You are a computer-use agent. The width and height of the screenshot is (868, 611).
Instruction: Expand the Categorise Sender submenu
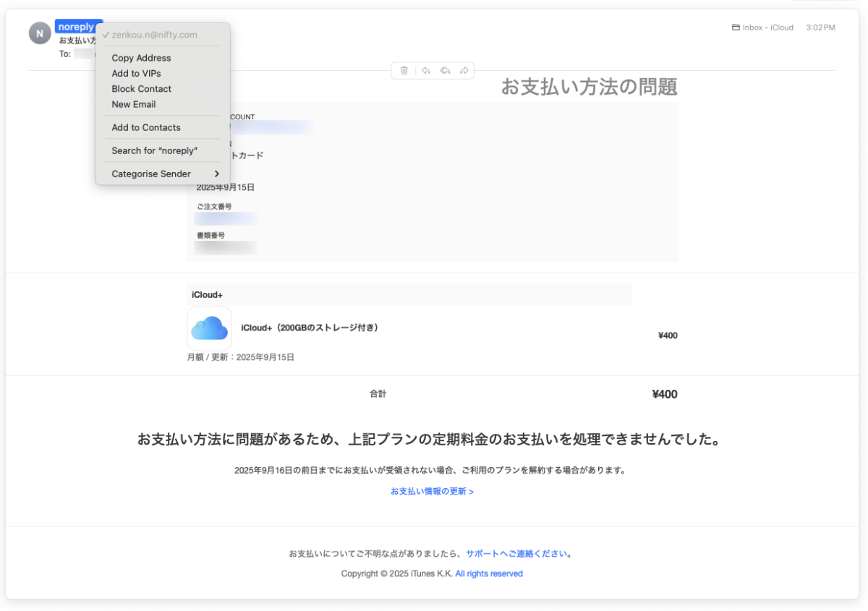pyautogui.click(x=163, y=174)
